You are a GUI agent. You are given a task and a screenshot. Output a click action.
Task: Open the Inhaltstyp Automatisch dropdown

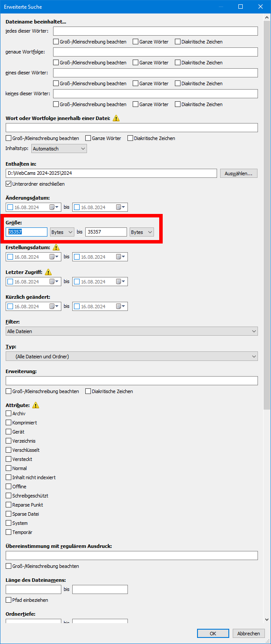pyautogui.click(x=59, y=149)
